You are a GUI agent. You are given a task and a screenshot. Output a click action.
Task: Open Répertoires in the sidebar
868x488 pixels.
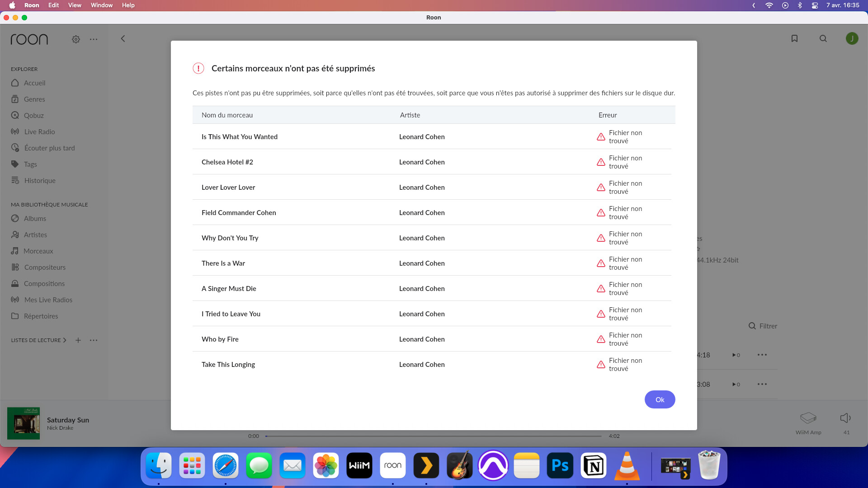pos(35,316)
